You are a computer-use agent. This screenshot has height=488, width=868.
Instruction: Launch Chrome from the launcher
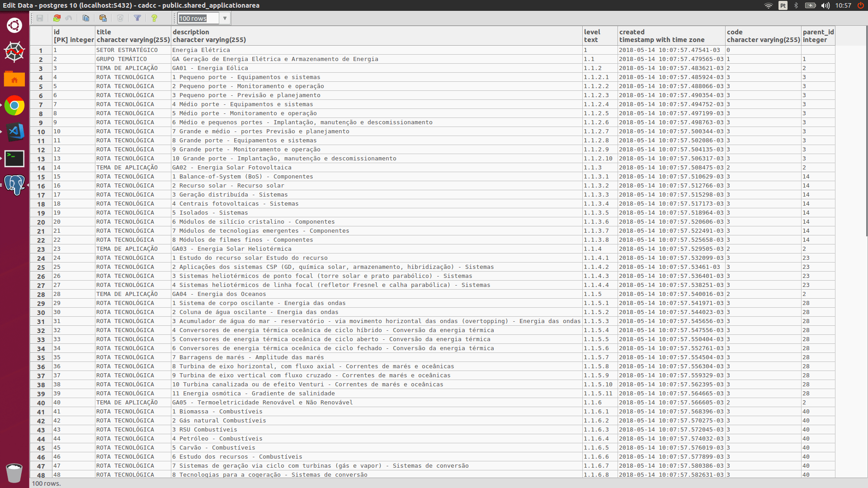click(15, 106)
